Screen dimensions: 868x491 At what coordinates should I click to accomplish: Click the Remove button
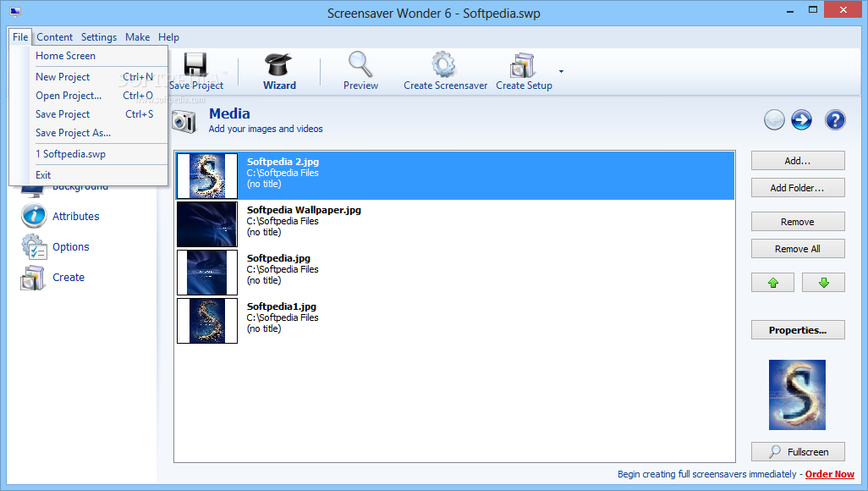point(798,222)
